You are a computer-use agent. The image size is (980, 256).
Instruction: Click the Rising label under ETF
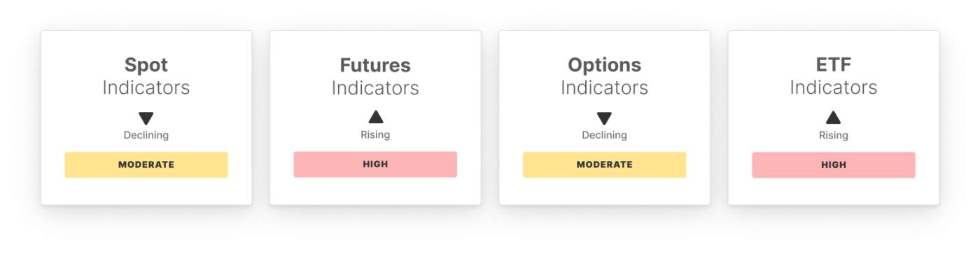834,135
